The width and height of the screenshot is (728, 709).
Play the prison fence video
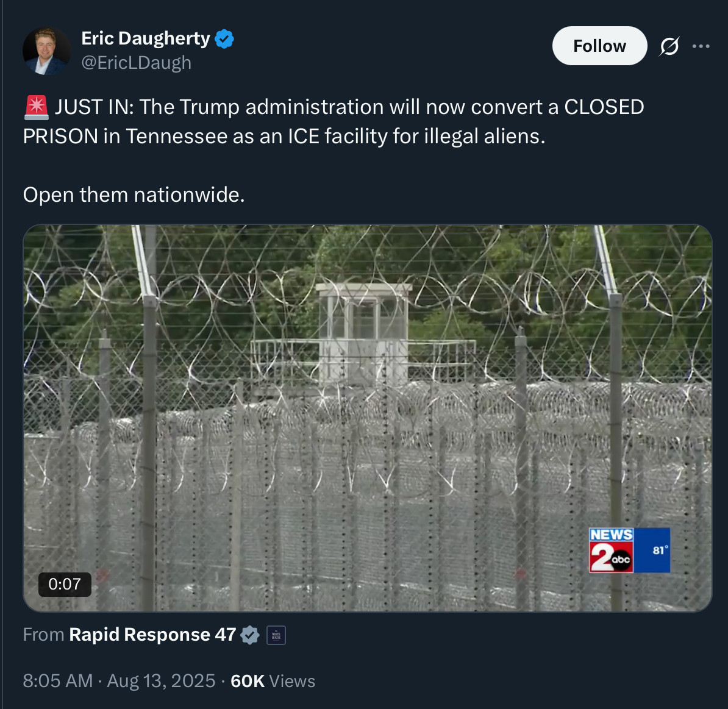368,418
